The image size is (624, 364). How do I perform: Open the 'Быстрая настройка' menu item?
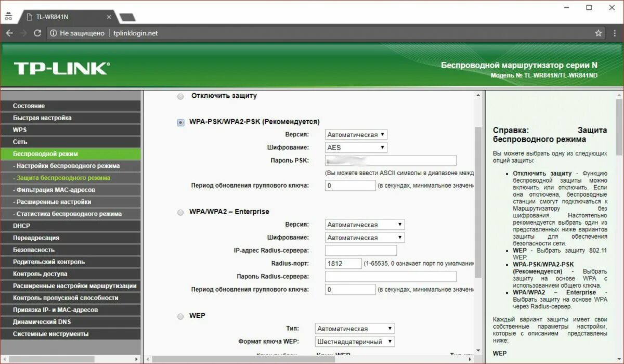[71, 118]
